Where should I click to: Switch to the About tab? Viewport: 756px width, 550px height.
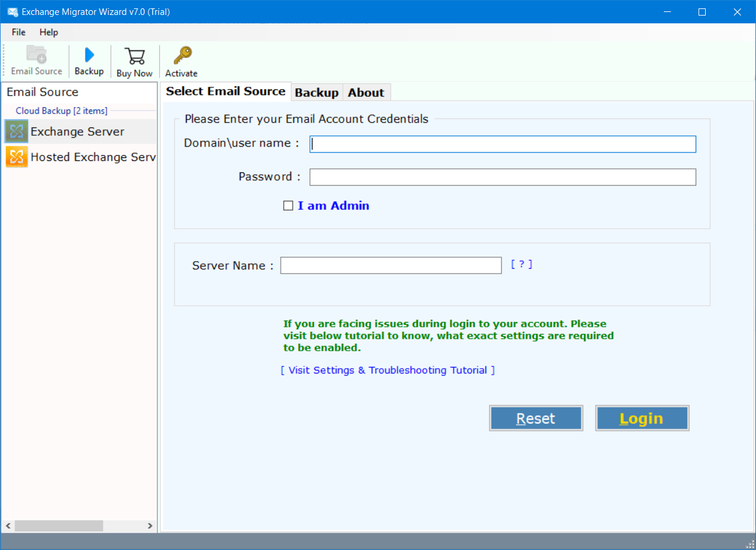click(x=366, y=92)
